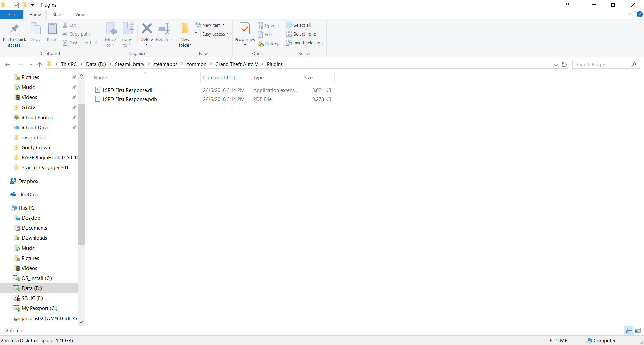Switch to the Home ribbon tab
644x345 pixels.
click(x=35, y=14)
